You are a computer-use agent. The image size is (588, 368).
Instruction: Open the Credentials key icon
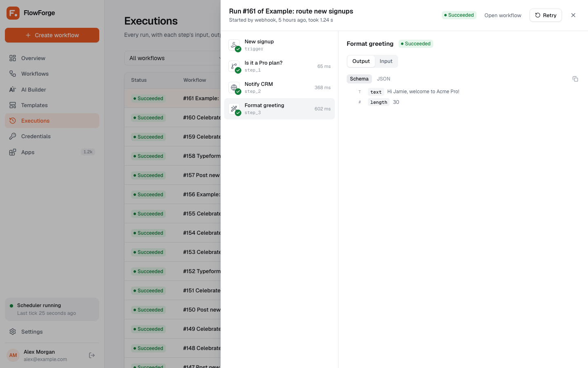(x=13, y=136)
